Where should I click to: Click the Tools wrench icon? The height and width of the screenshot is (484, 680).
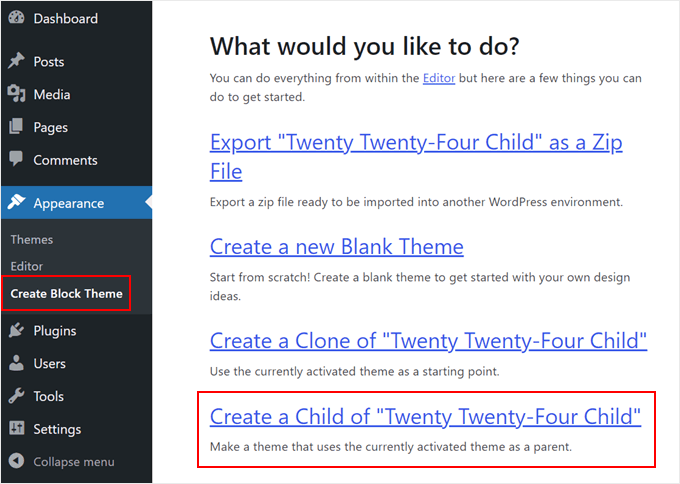pos(16,397)
